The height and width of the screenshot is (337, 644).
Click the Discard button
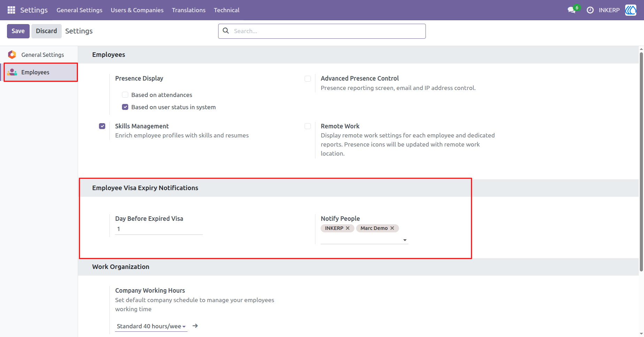[x=46, y=31]
